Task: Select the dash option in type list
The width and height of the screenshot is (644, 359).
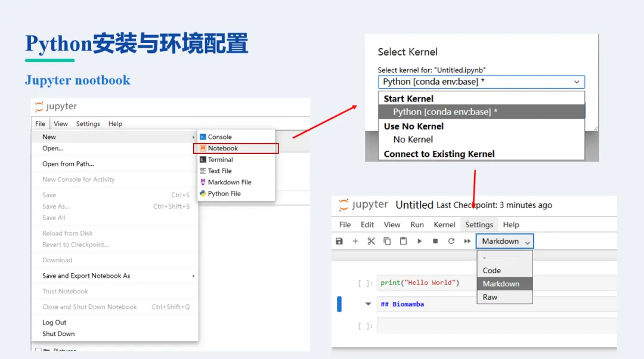Action: 505,258
